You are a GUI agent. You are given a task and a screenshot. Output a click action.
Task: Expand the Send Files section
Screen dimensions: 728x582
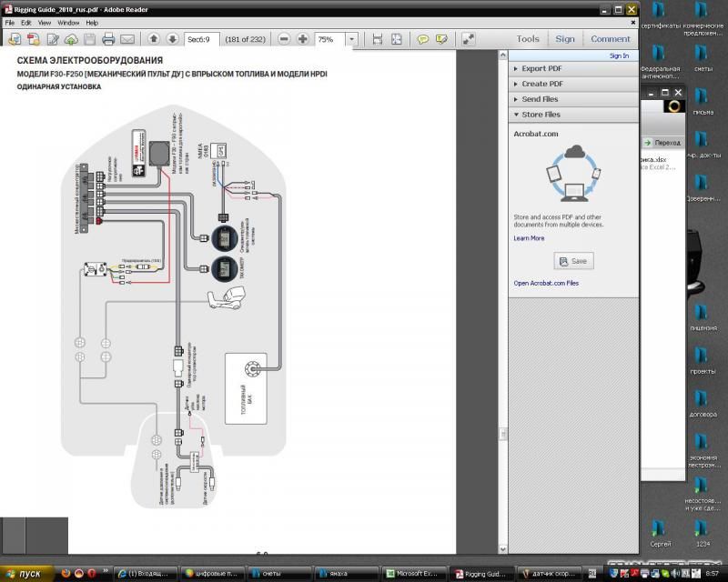click(540, 99)
